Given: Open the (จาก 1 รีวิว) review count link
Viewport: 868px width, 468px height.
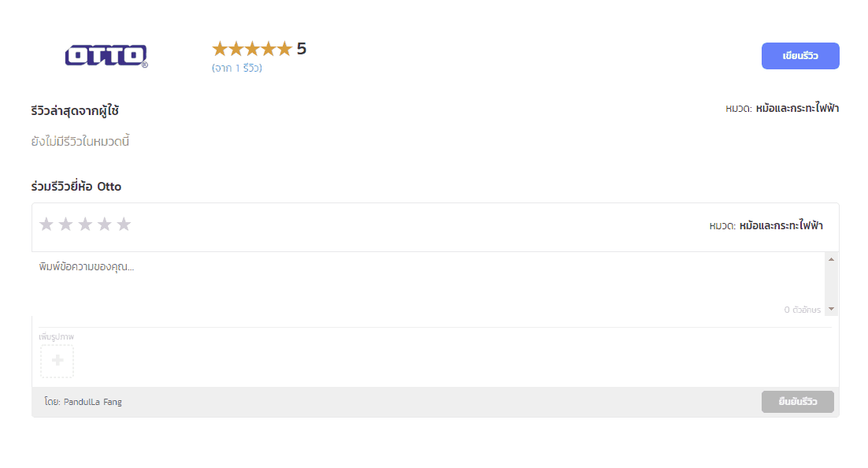Looking at the screenshot, I should point(237,68).
